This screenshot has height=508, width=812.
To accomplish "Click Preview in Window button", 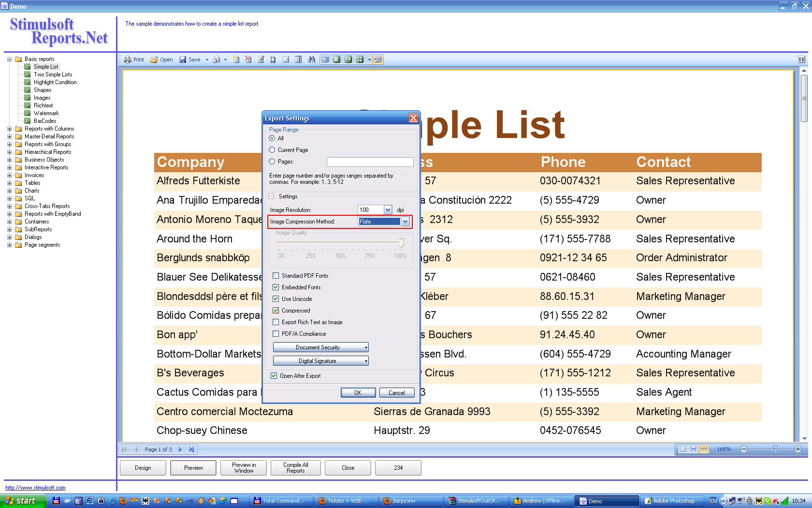I will (x=244, y=468).
